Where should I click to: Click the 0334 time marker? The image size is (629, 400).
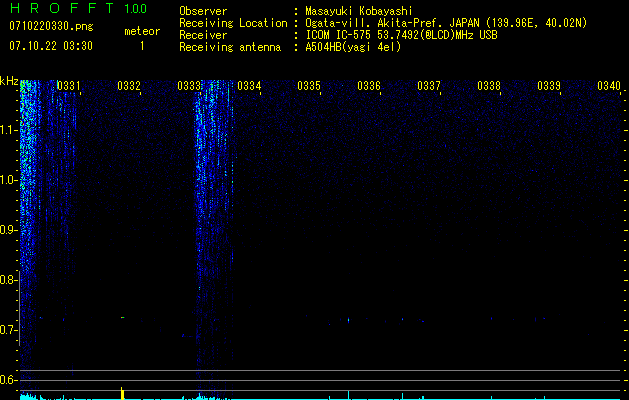pos(249,86)
